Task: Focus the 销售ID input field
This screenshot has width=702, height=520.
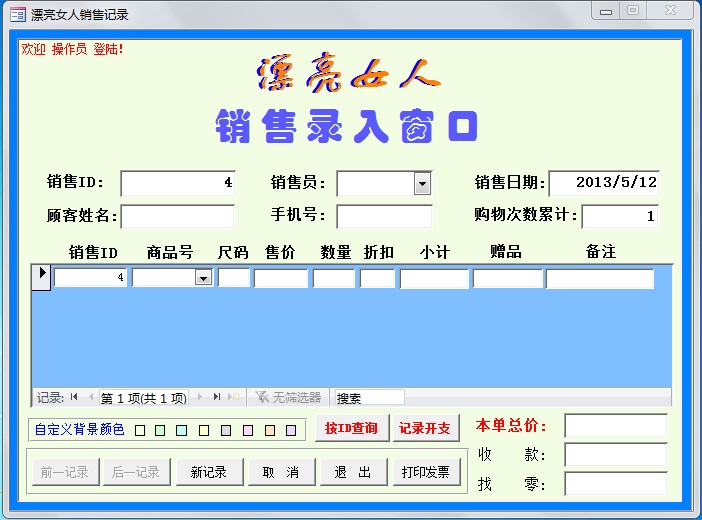Action: point(178,183)
